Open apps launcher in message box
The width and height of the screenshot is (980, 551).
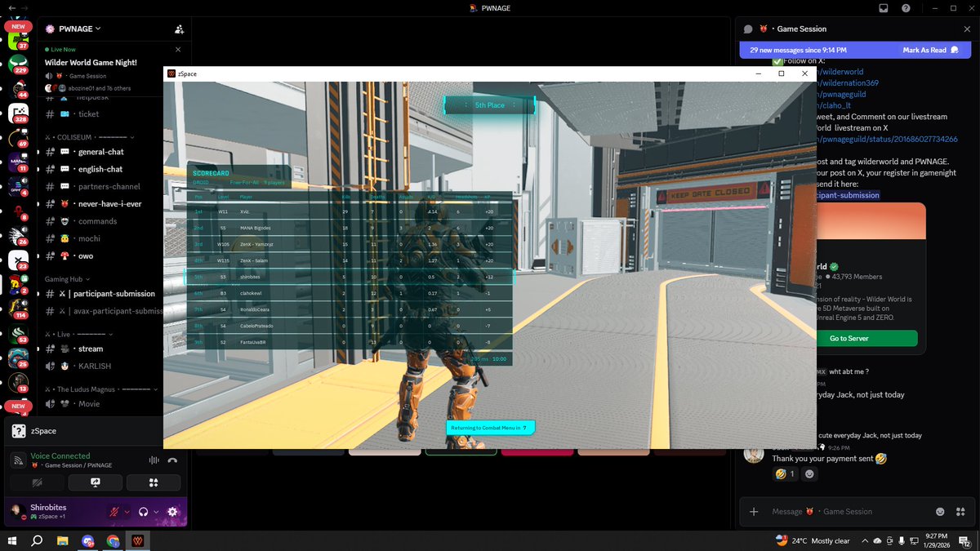[960, 512]
